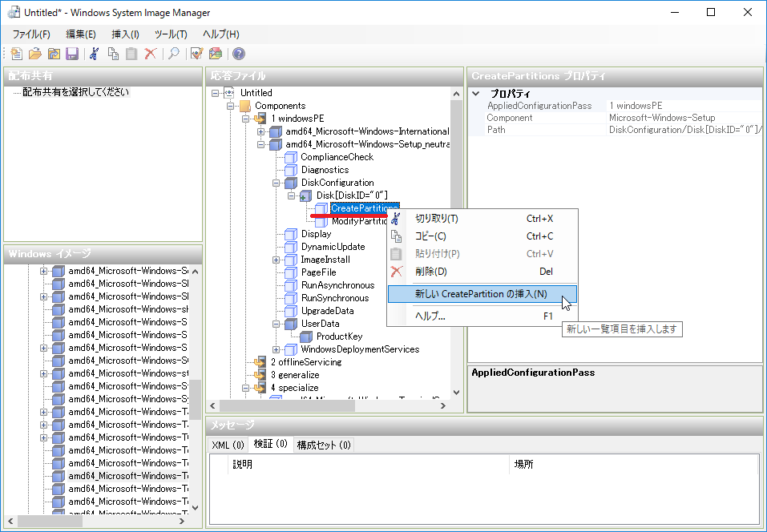This screenshot has width=767, height=532.
Task: Click the Display component icon
Action: [291, 234]
